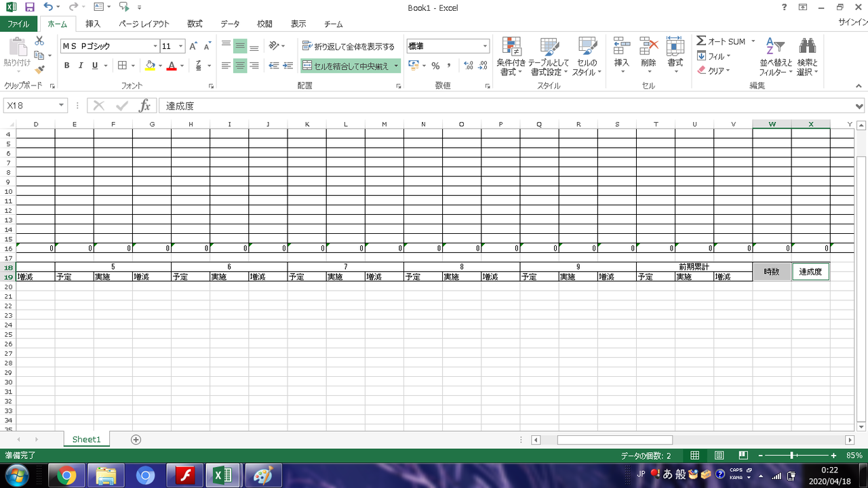Open cell styles (セルのスタイル)
868x488 pixels.
[x=587, y=56]
